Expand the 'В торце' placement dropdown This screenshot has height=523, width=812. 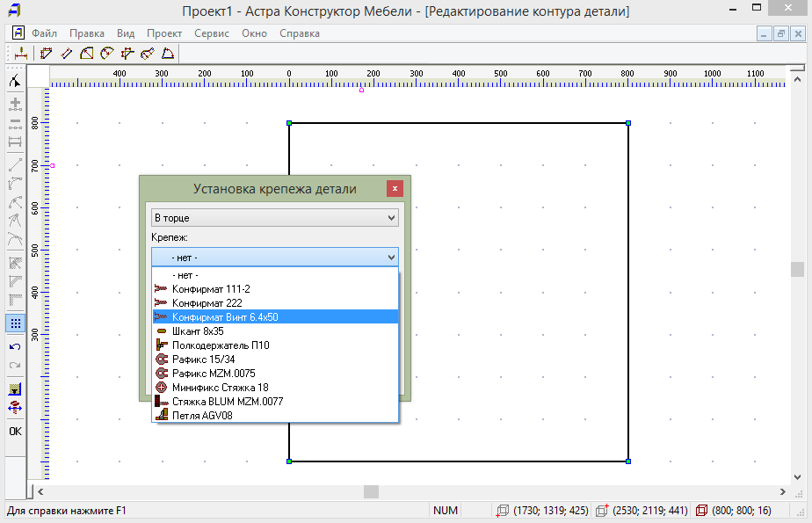pos(275,218)
